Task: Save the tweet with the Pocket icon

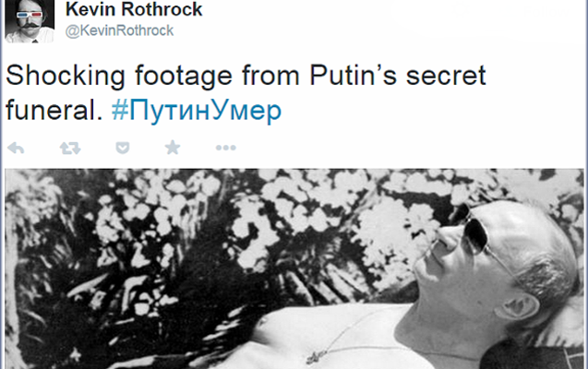Action: (x=123, y=148)
